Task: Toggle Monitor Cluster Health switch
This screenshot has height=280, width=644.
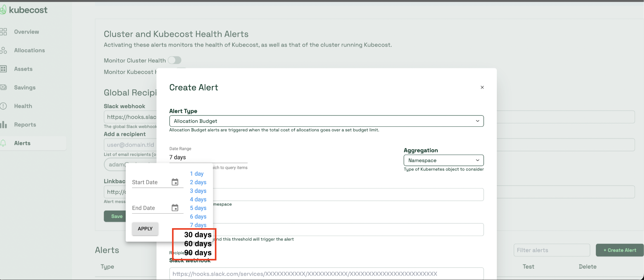Action: [x=175, y=60]
